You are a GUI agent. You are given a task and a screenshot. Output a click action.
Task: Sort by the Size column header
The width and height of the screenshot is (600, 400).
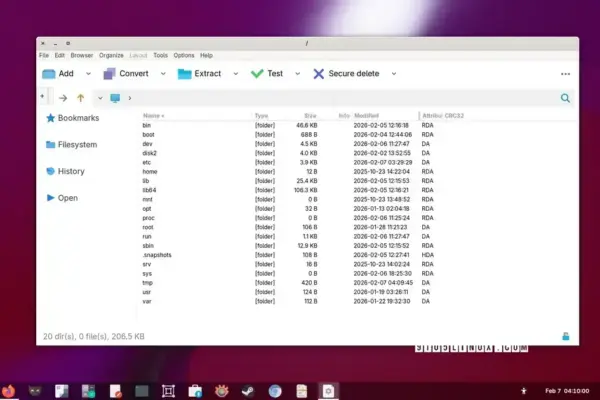[310, 116]
